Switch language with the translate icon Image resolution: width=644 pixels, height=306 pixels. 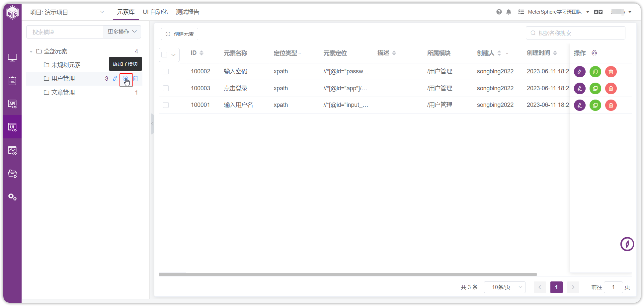click(x=598, y=12)
